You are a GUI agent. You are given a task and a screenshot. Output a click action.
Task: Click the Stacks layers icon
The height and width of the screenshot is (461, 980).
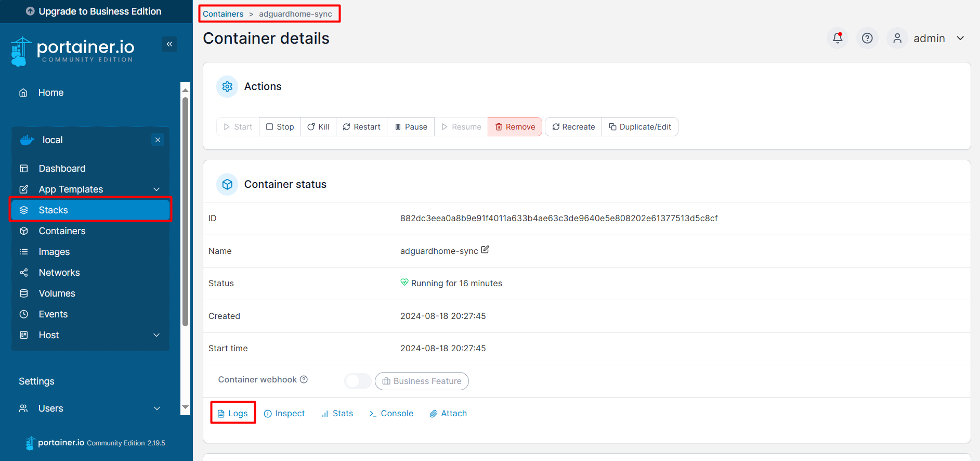tap(24, 210)
